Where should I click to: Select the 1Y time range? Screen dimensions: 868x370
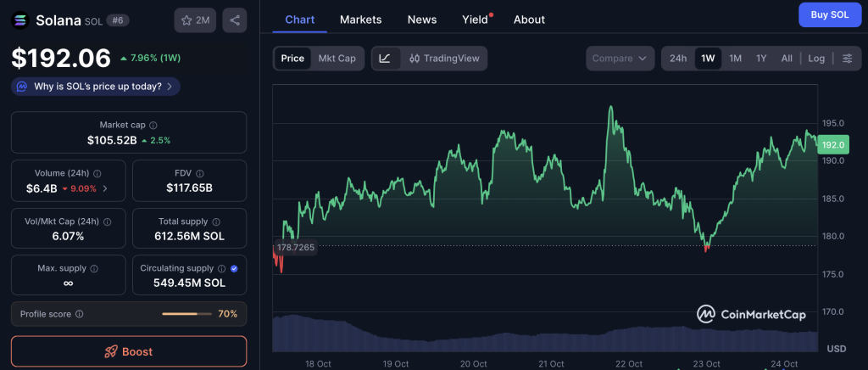(761, 59)
